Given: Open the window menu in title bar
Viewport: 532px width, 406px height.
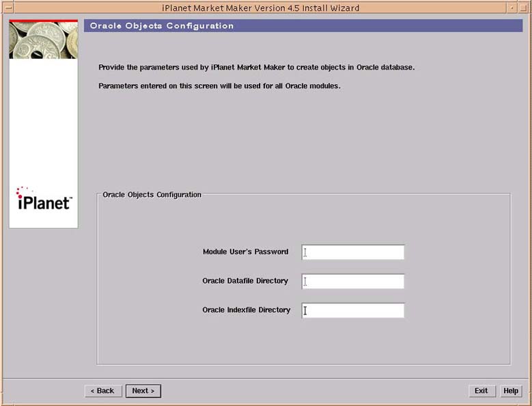Looking at the screenshot, I should [8, 8].
